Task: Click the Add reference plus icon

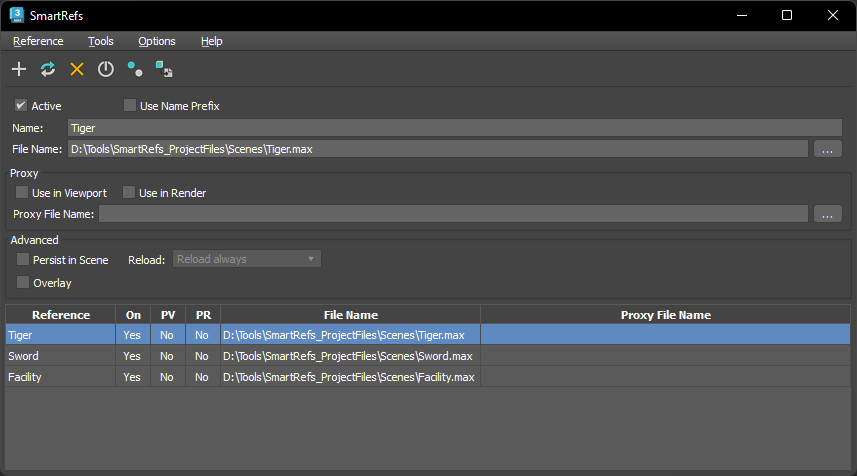Action: pos(19,69)
